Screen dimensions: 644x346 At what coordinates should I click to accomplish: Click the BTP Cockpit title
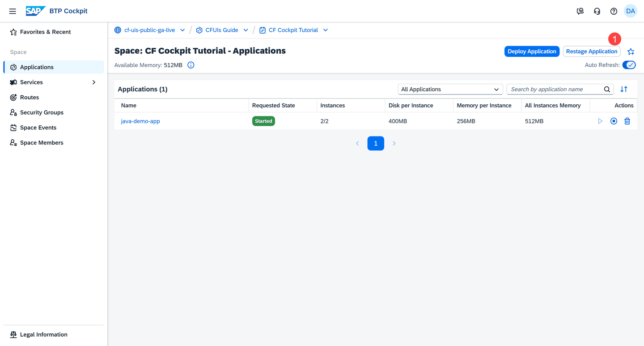click(x=69, y=11)
